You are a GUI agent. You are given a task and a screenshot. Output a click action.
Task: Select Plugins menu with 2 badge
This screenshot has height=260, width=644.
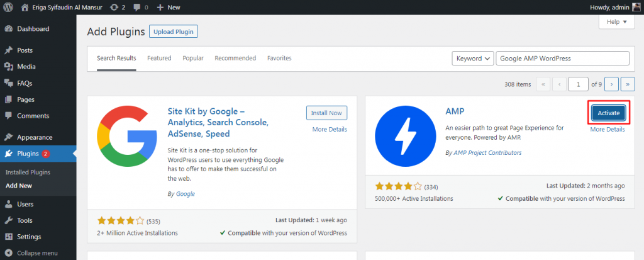point(38,154)
